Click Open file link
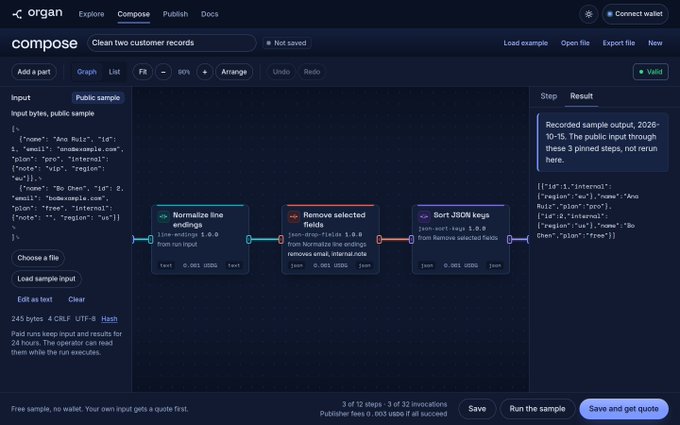Screen dimensions: 680x425 575,43
